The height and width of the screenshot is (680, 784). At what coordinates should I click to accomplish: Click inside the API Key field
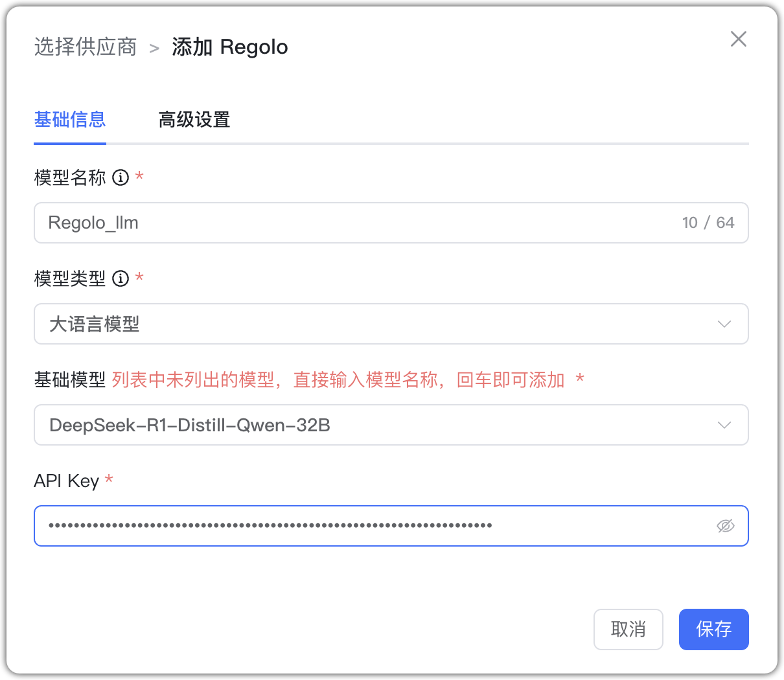324,526
